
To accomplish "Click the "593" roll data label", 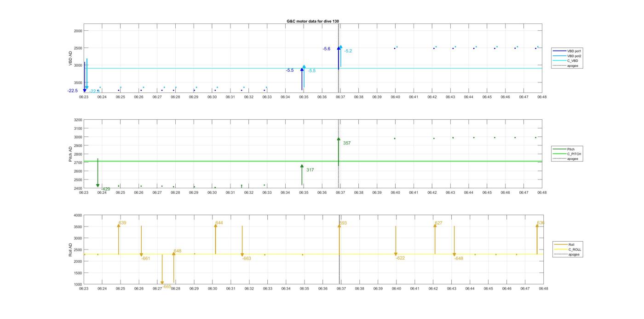I will coord(343,223).
